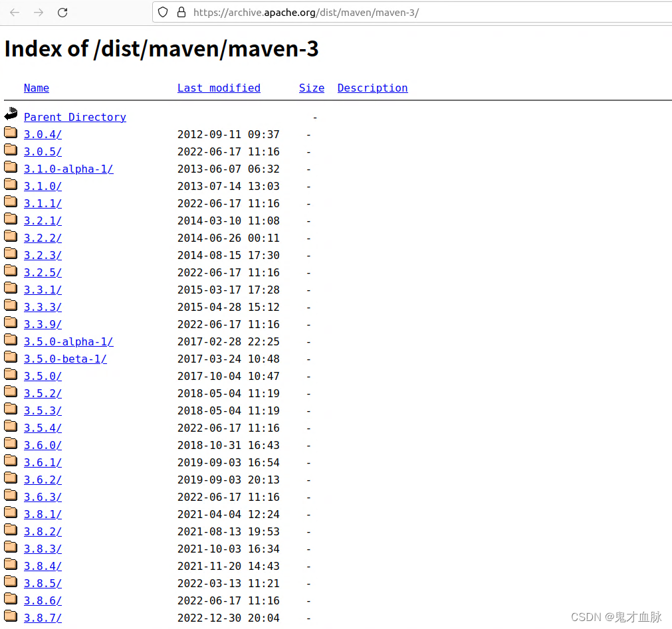This screenshot has width=672, height=629.
Task: Sort listing by Last modified column
Action: [x=219, y=88]
